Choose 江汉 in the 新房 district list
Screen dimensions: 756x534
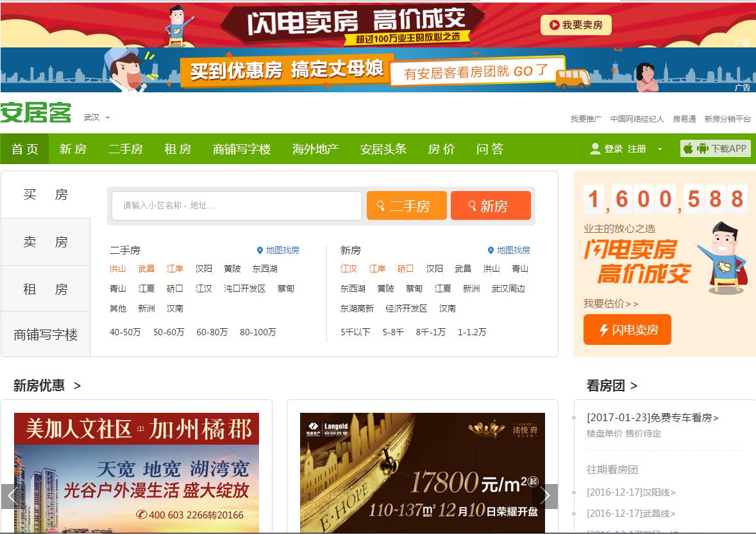[x=349, y=269]
